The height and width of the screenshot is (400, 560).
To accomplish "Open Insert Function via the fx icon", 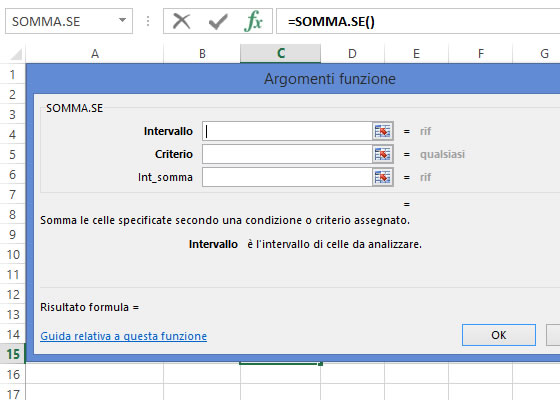I will click(254, 21).
